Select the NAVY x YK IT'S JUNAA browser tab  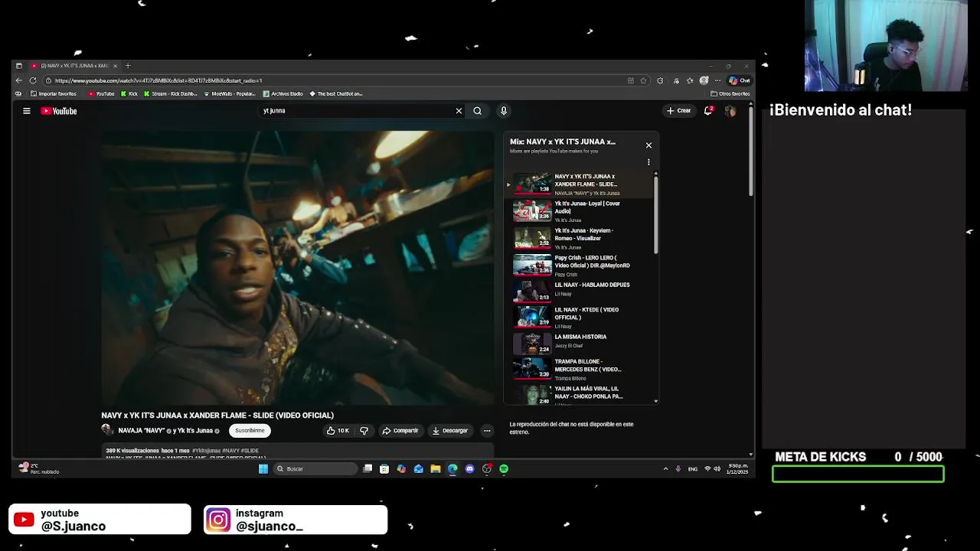(x=74, y=66)
